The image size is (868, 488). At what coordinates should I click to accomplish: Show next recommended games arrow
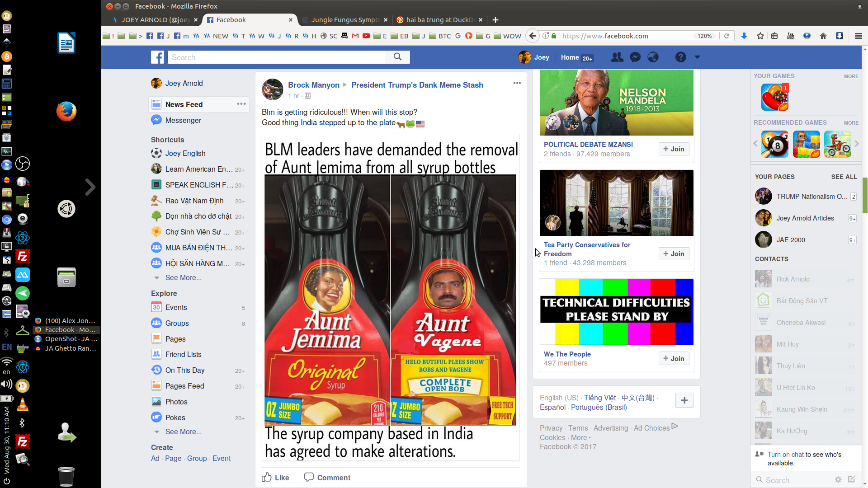pyautogui.click(x=856, y=144)
